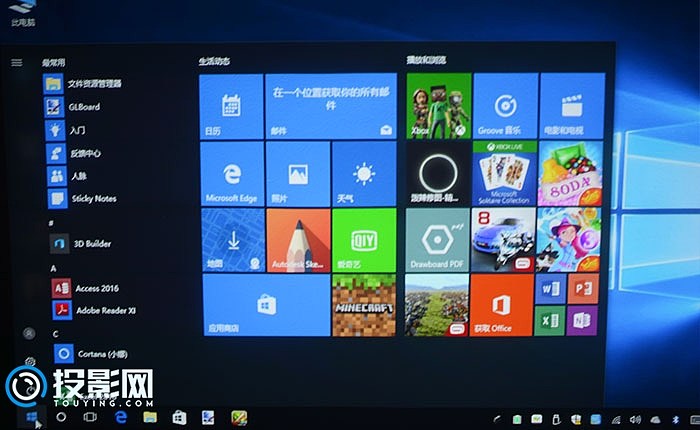Screen dimensions: 700x430
Task: Open Cortana circle on the taskbar
Action: (x=61, y=417)
